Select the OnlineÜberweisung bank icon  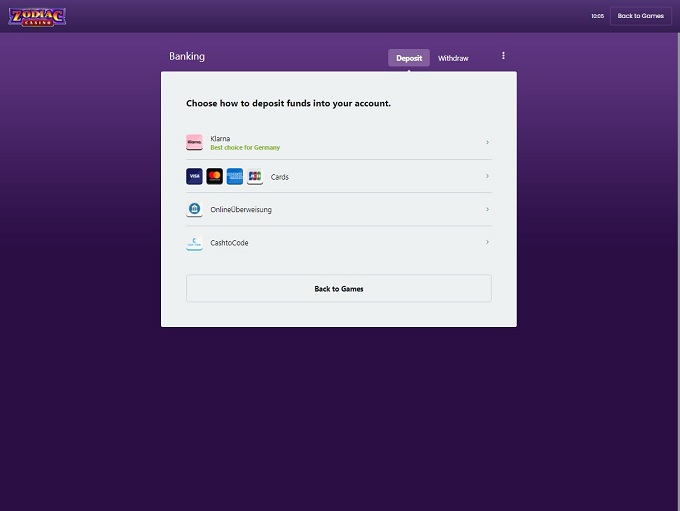click(194, 210)
